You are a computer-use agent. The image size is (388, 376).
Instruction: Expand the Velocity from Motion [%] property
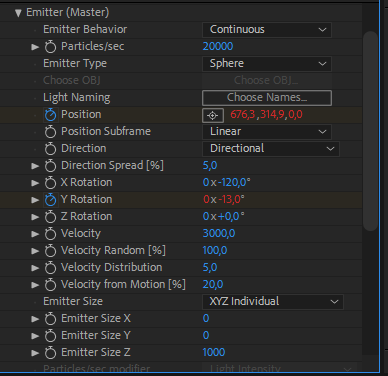(35, 285)
